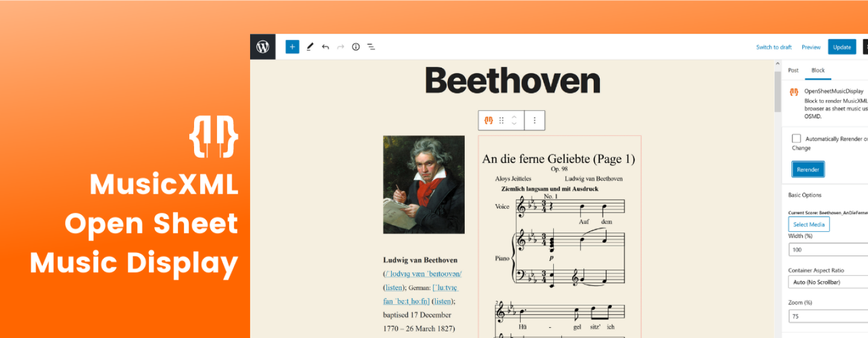Move block down with arrow
Image resolution: width=868 pixels, height=338 pixels.
514,124
